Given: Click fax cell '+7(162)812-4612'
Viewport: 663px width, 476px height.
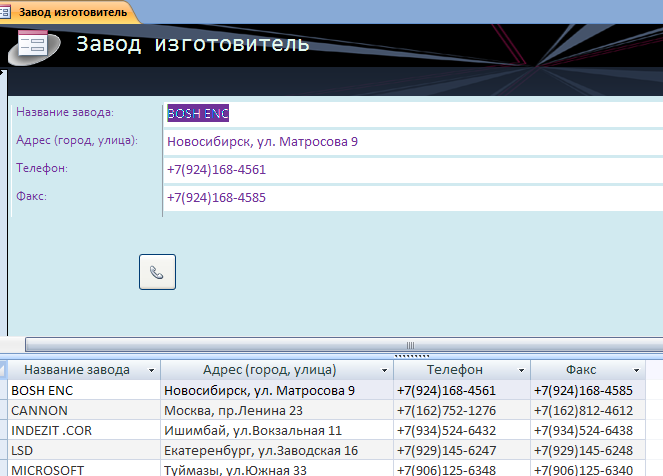Looking at the screenshot, I should click(x=588, y=410).
